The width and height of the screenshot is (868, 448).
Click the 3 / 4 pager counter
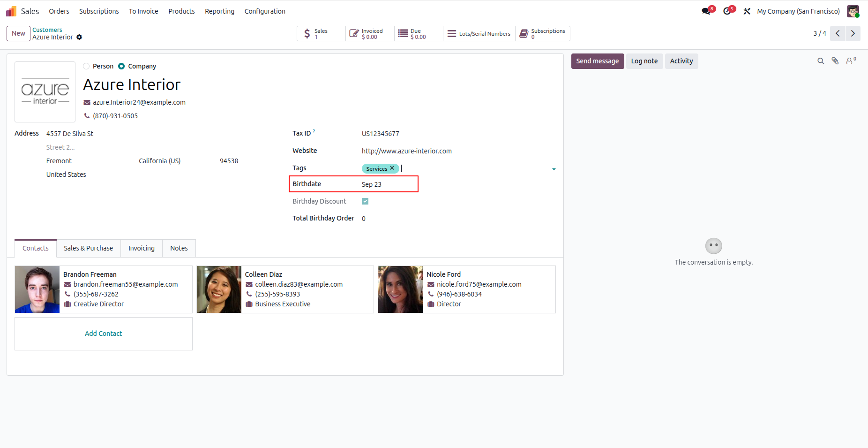[820, 33]
